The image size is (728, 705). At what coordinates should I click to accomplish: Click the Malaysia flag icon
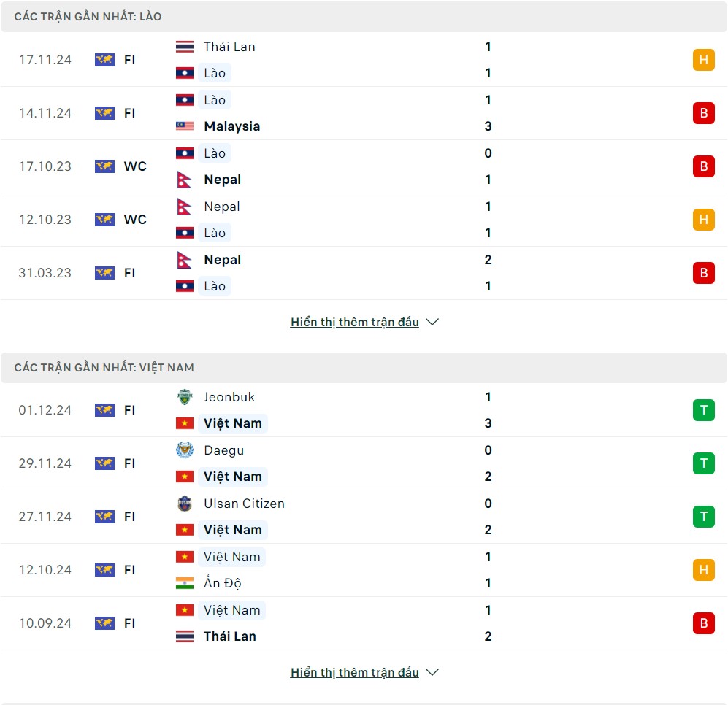(185, 126)
